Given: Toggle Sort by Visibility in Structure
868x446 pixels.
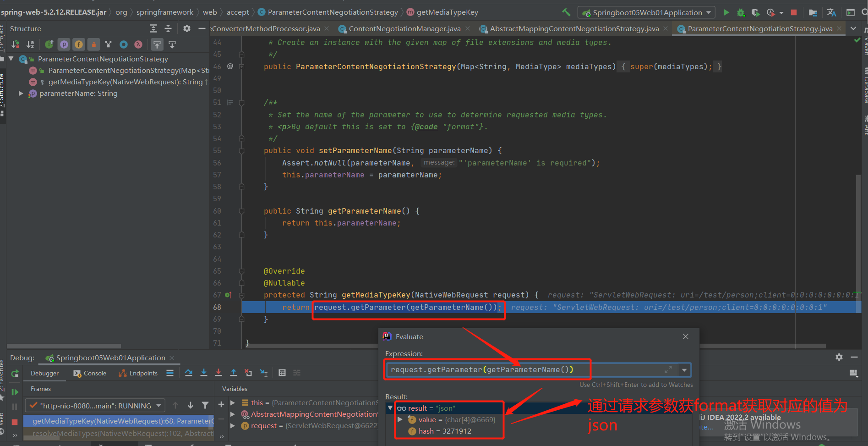Looking at the screenshot, I should coord(16,44).
